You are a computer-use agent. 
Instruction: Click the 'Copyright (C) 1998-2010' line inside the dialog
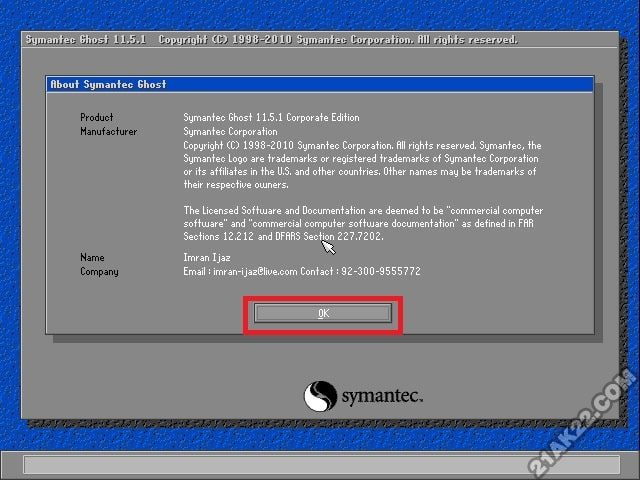pos(362,146)
